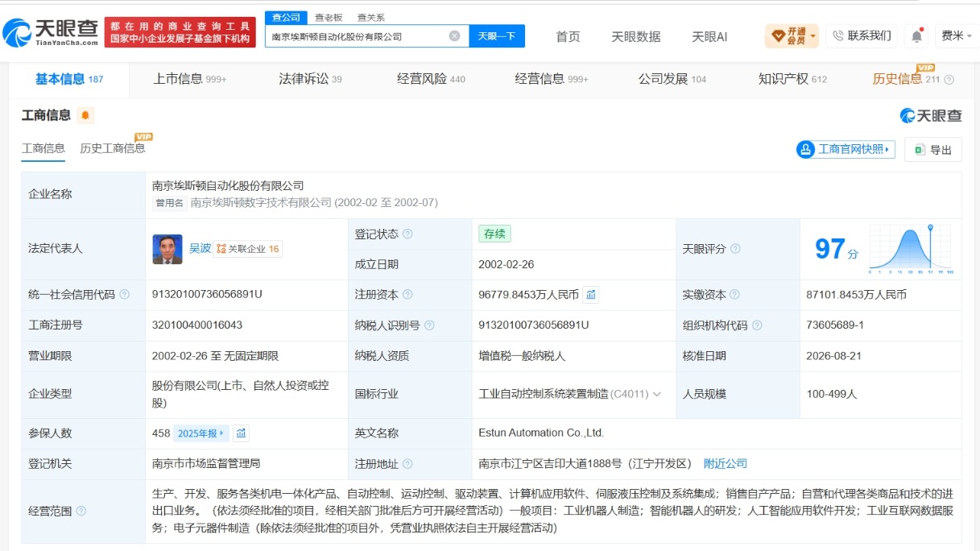
Task: Click 南京市市场监督管理局 text
Action: point(206,463)
